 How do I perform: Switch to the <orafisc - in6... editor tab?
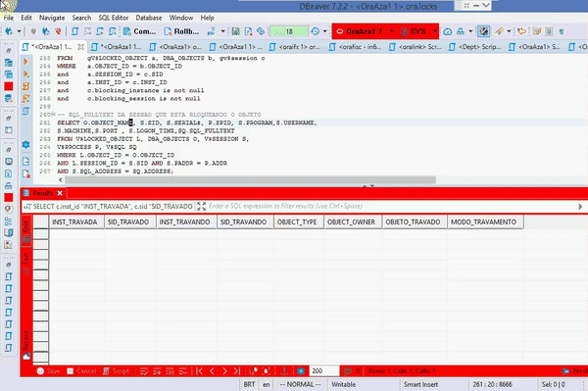[356, 47]
